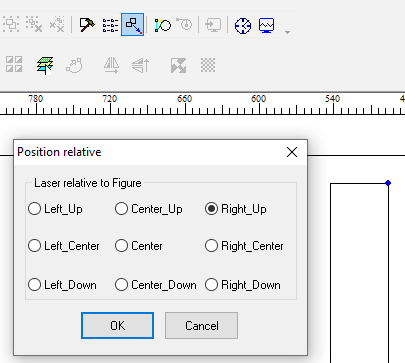Select the Left_Up radio option
The image size is (405, 363).
pyautogui.click(x=55, y=209)
